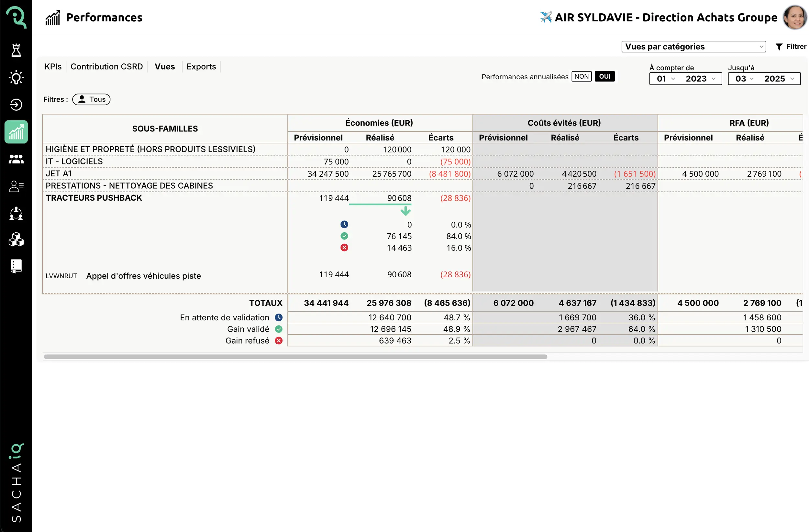Screen dimensions: 809x532
Task: Click the arrow-in-circle sidebar icon
Action: click(x=16, y=105)
